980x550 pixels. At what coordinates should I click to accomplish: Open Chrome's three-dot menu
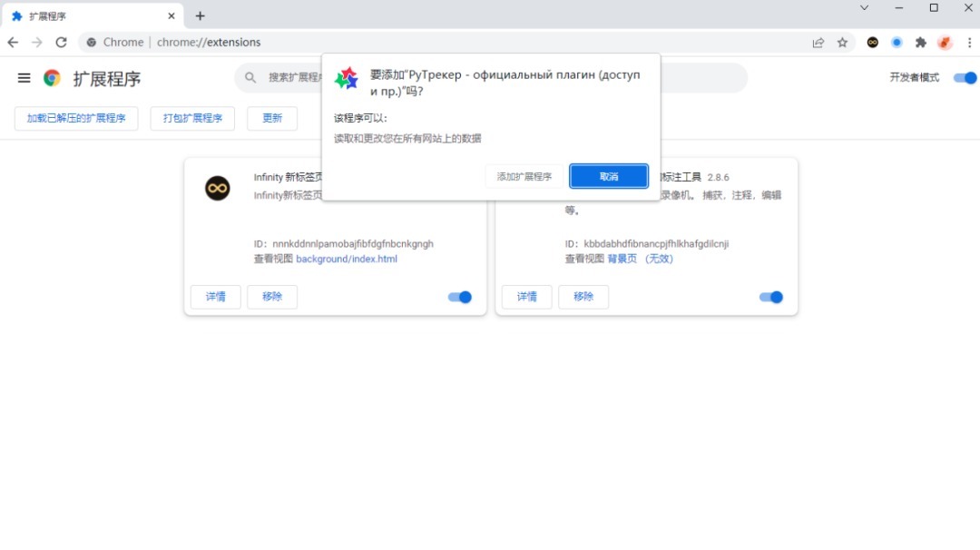pyautogui.click(x=969, y=43)
